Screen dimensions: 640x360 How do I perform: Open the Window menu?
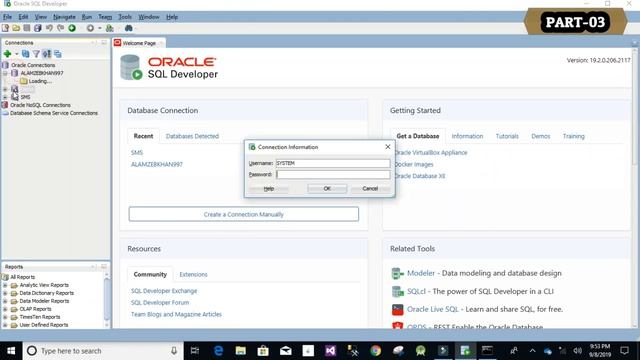149,17
